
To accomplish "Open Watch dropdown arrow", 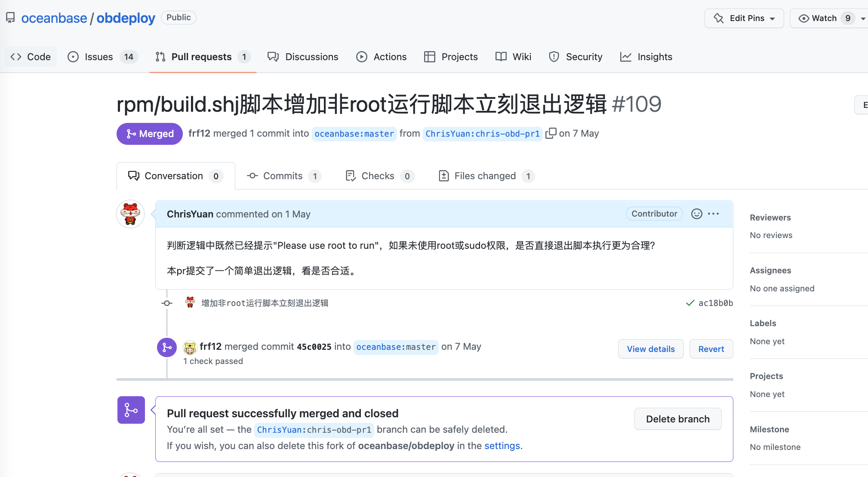I will (x=862, y=18).
